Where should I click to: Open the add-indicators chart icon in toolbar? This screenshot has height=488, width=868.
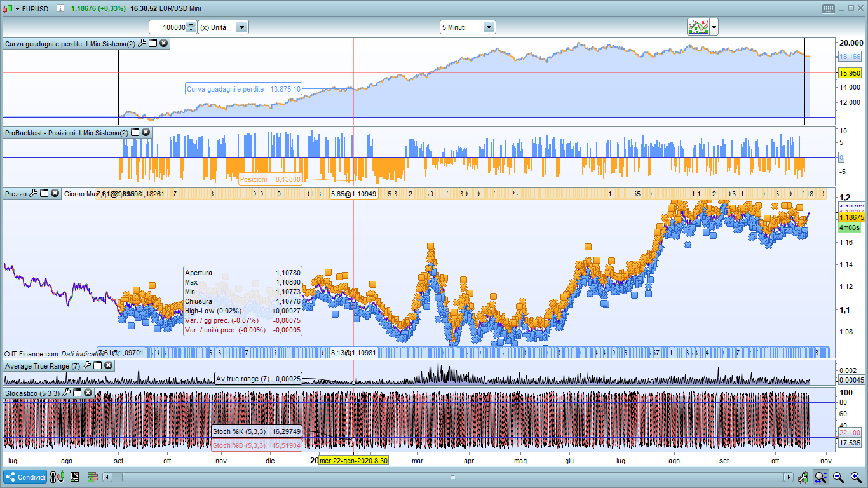click(698, 27)
